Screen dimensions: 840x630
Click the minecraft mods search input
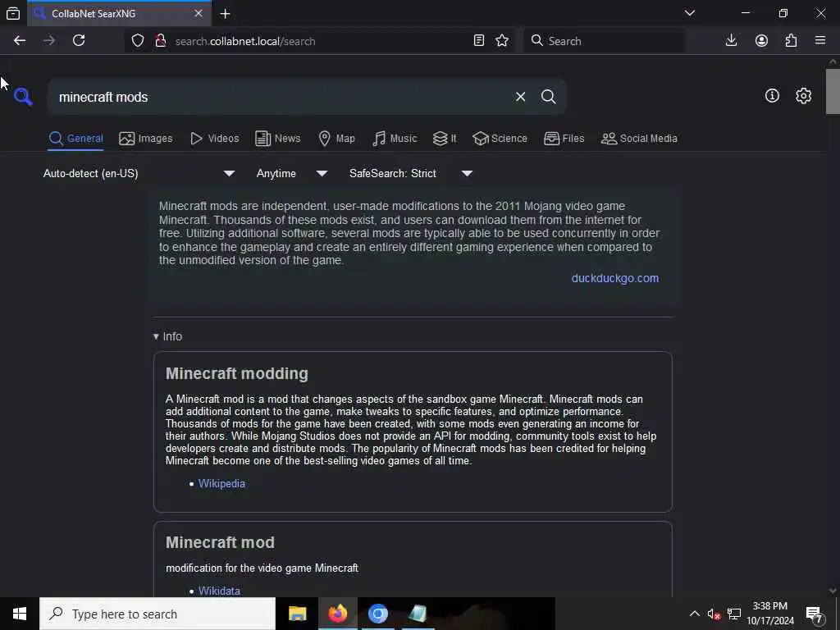[281, 97]
